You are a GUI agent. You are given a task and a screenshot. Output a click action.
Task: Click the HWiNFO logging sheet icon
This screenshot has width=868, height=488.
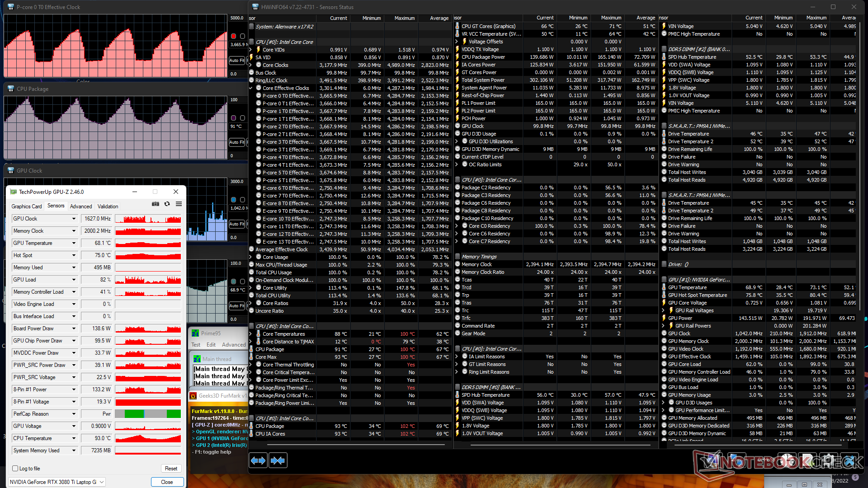[808, 461]
